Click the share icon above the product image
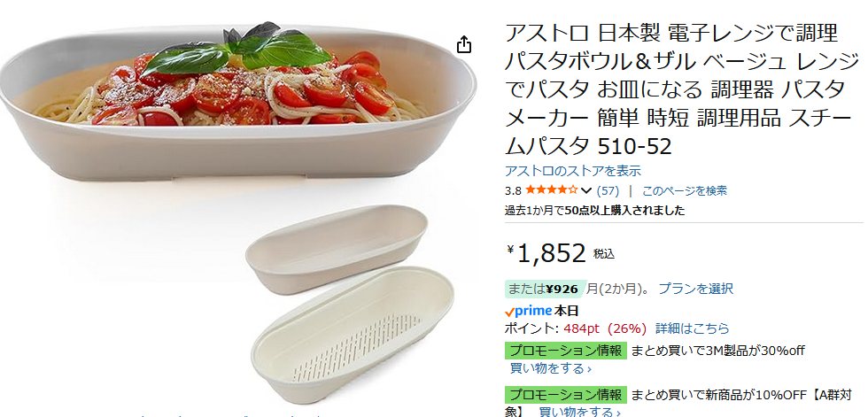This screenshot has width=868, height=417. [463, 44]
